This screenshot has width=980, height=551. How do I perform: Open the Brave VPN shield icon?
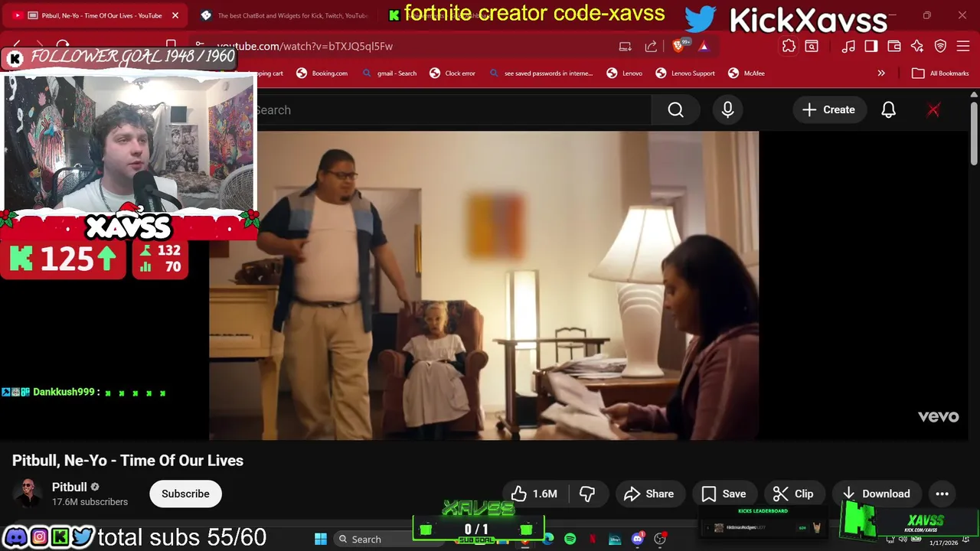[941, 46]
